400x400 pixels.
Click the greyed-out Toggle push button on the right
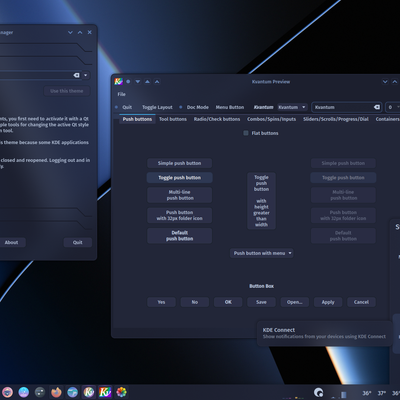coord(343,178)
